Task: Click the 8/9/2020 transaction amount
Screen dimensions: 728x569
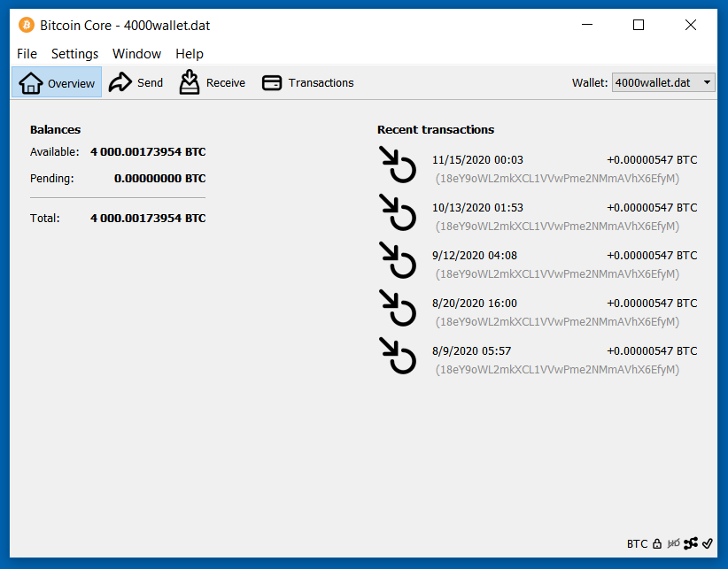Action: [652, 350]
